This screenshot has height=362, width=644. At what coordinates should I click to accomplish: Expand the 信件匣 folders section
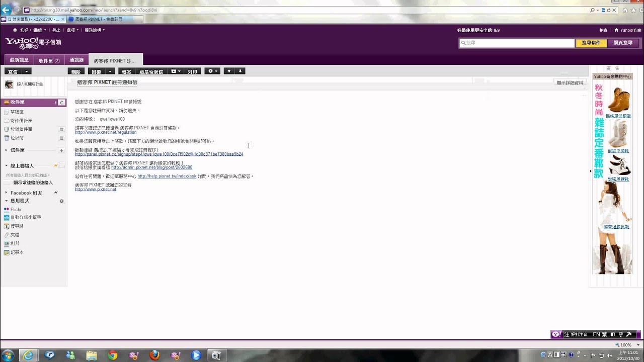click(6, 150)
